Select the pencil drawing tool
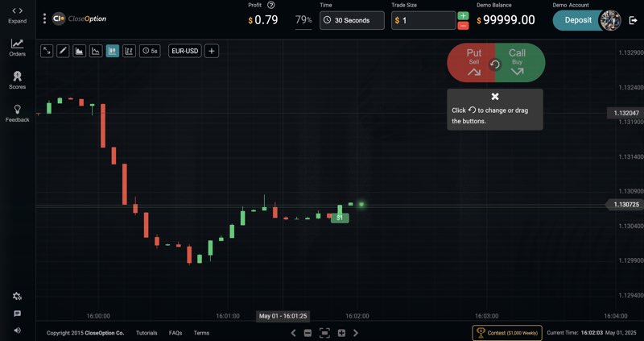 pos(63,51)
